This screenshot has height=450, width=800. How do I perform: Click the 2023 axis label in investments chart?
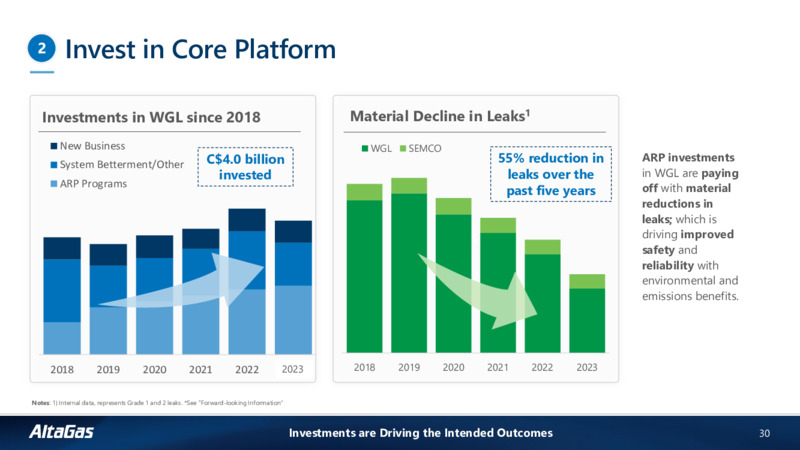tap(293, 369)
